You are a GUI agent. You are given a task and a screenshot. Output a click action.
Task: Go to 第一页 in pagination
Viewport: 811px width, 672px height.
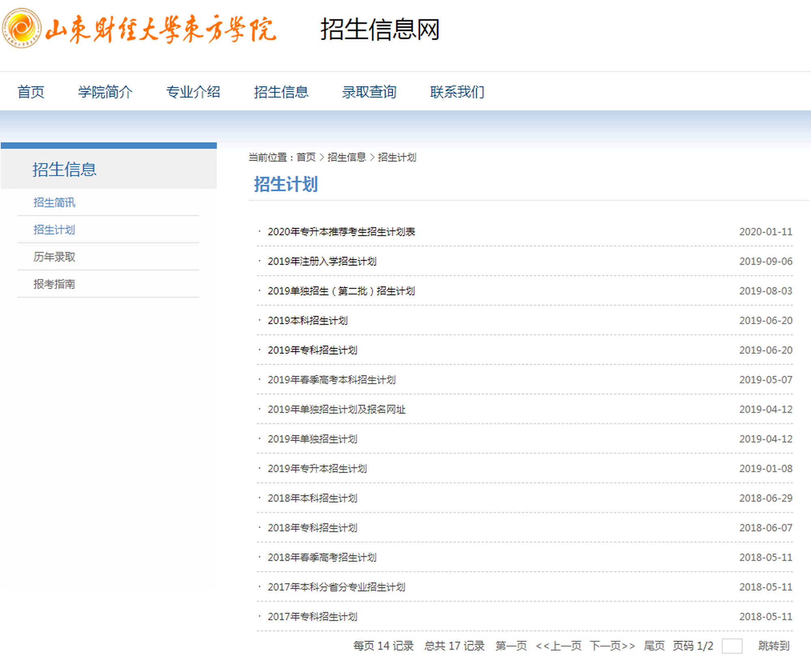[511, 646]
